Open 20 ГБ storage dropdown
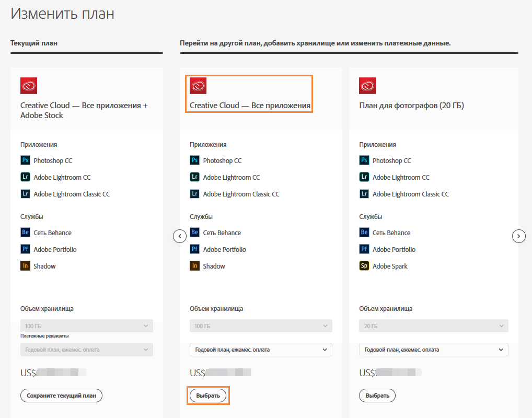This screenshot has width=532, height=418. [x=434, y=326]
